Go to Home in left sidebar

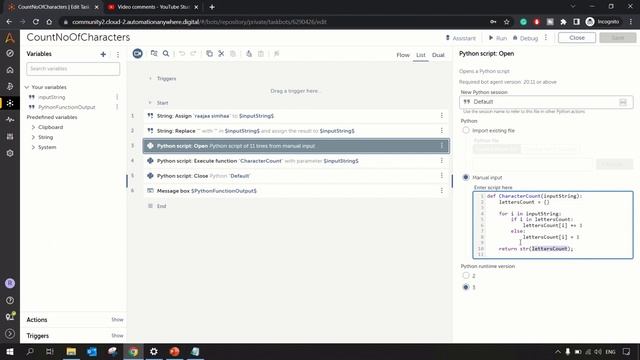pyautogui.click(x=10, y=70)
